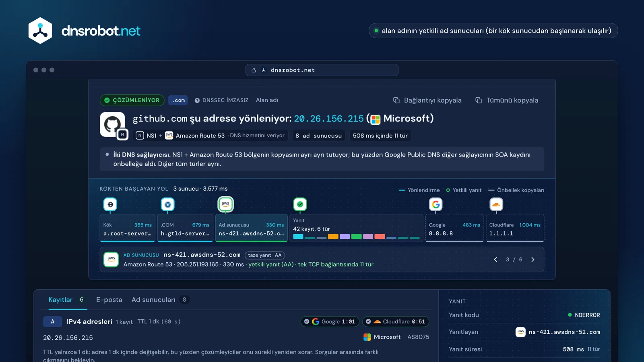644x362 pixels.
Task: Select the green checkmark answer node icon
Action: click(300, 204)
